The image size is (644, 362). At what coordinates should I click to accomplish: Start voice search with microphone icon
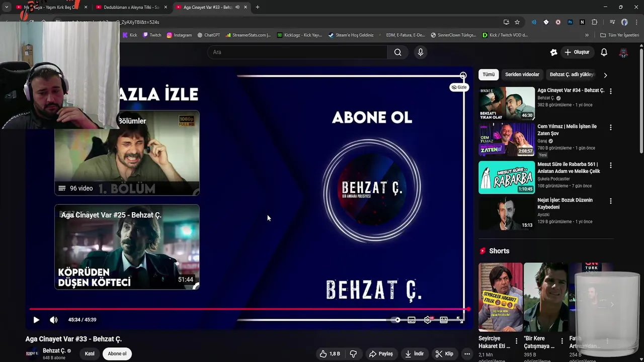click(421, 52)
